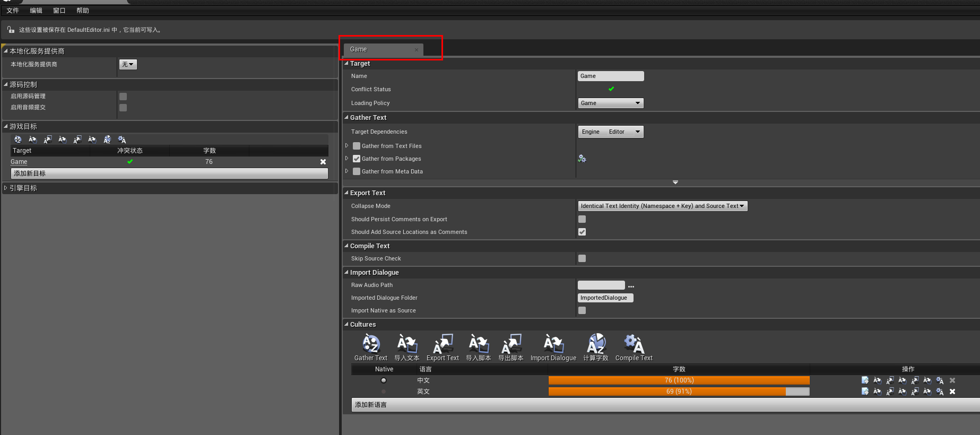Open the Game target link in list
980x435 pixels.
coord(19,162)
